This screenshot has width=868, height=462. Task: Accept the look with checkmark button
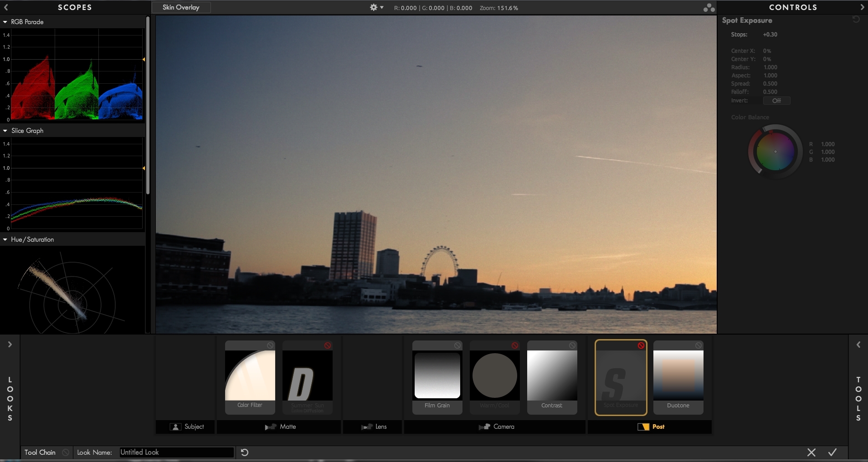(x=832, y=452)
